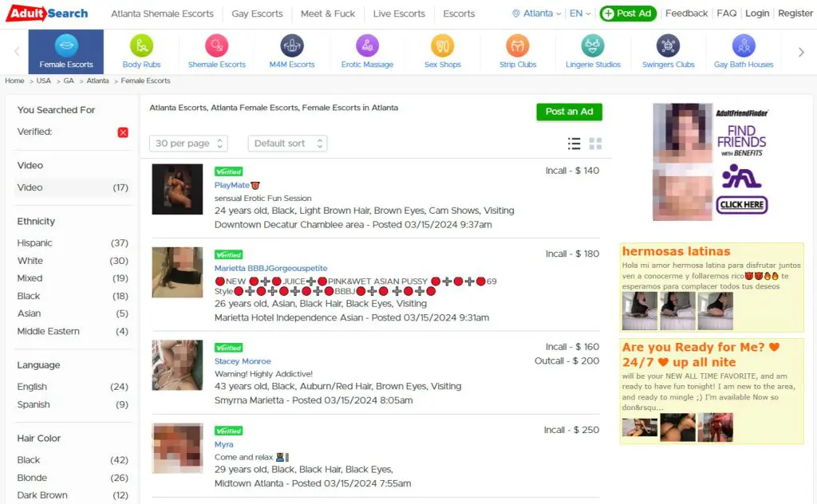817x504 pixels.
Task: Filter language by English
Action: 73,387
